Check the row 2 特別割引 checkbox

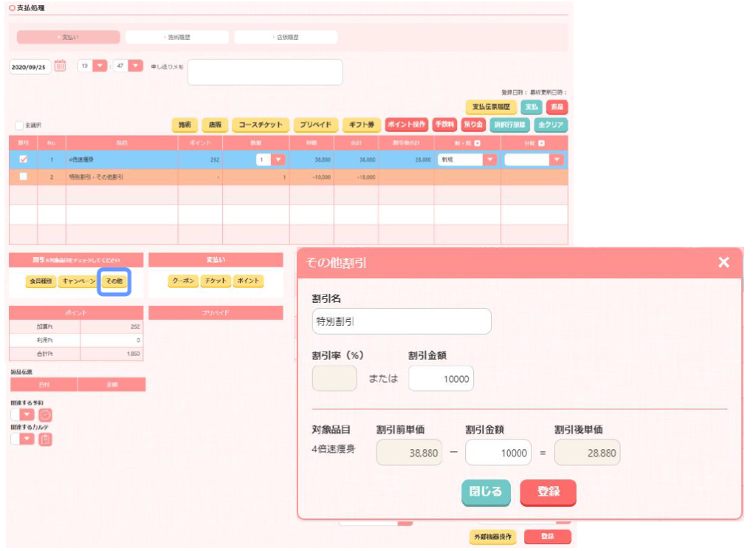point(24,177)
